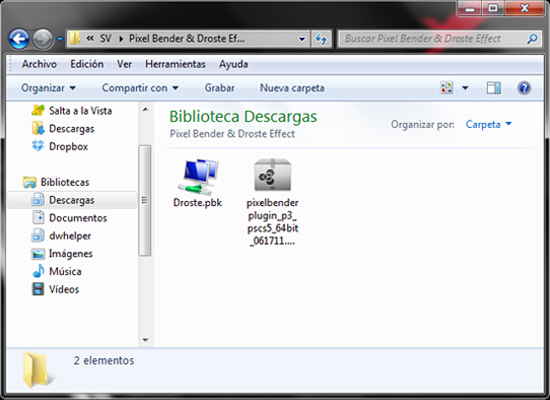Screen dimensions: 550x400
Task: Click the greyed Forward navigation arrow
Action: (43, 39)
